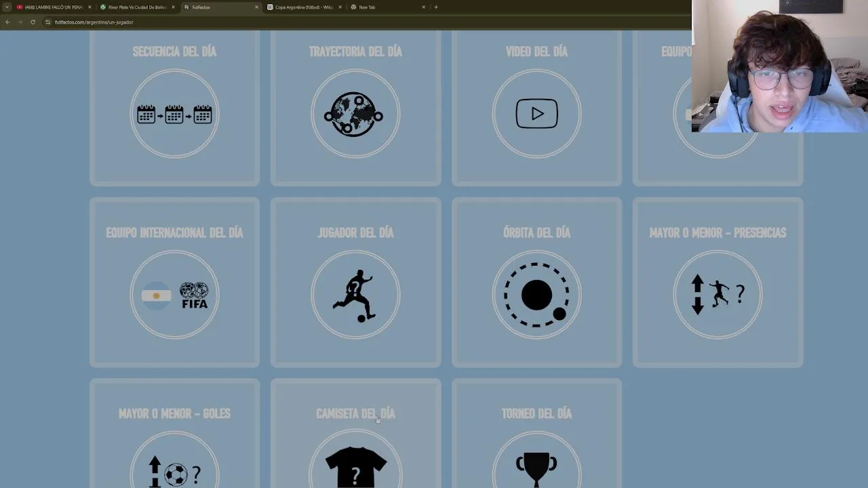This screenshot has width=868, height=488.
Task: Click the TRAYECTORIA DEL DÍA title
Action: [x=355, y=52]
